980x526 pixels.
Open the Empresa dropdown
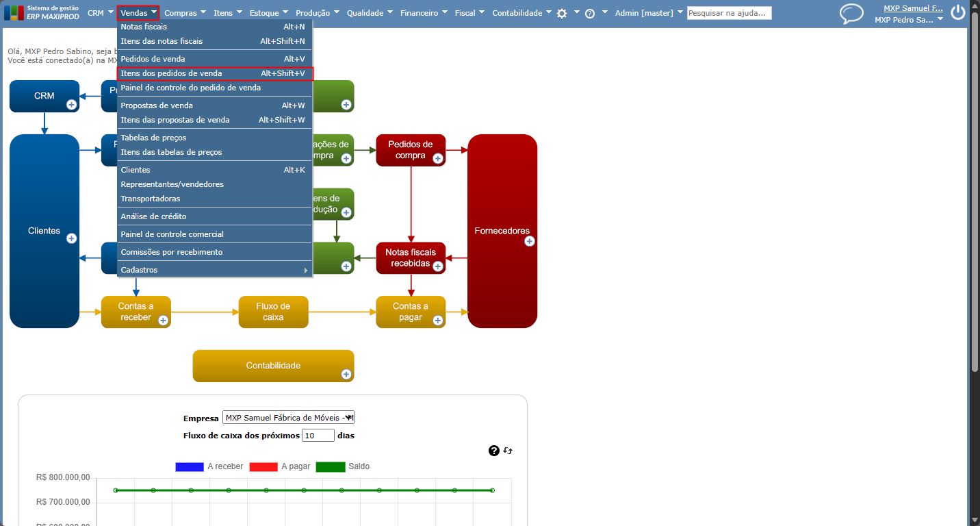[x=288, y=418]
